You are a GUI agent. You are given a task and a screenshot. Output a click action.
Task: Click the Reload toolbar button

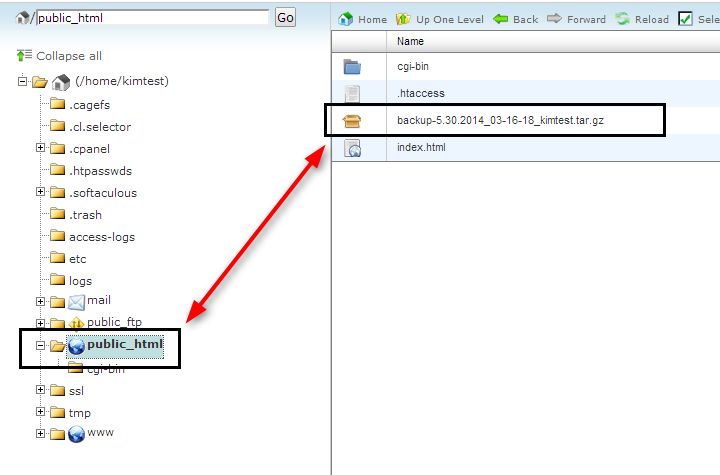[642, 19]
